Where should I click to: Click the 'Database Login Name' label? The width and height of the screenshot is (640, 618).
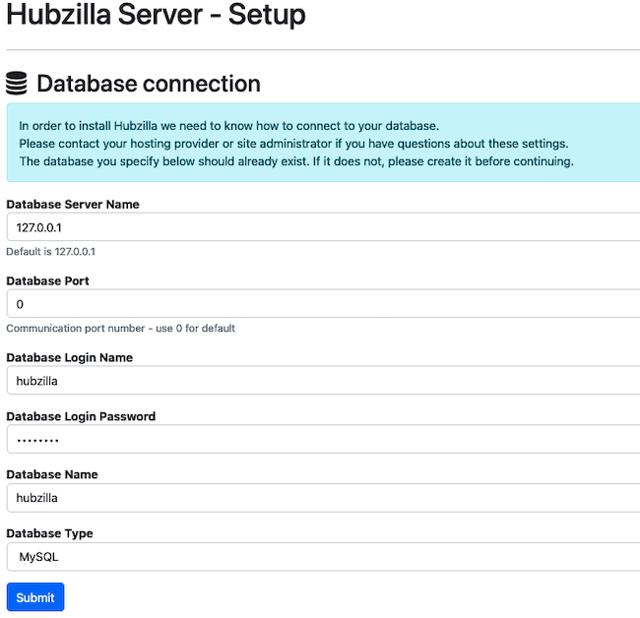coord(70,357)
